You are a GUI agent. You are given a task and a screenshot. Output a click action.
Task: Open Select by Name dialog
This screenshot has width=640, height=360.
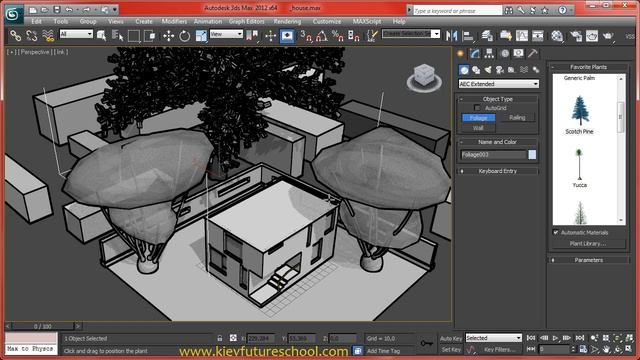(x=118, y=36)
